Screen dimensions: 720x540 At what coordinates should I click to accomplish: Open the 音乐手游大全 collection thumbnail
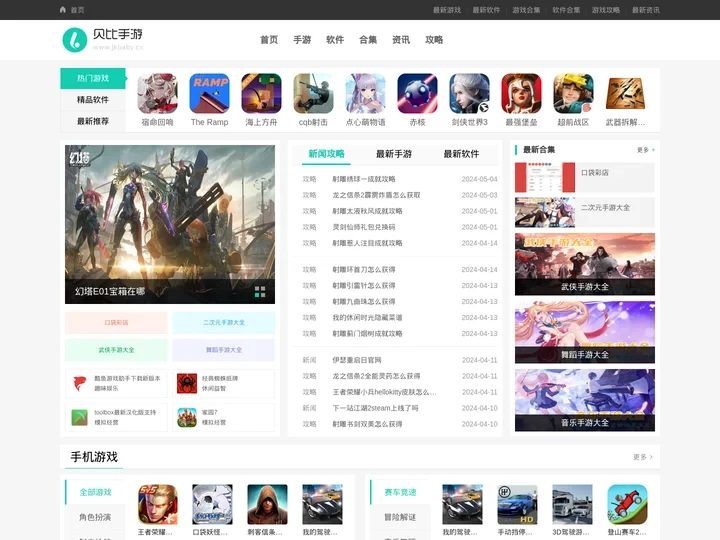pyautogui.click(x=585, y=400)
